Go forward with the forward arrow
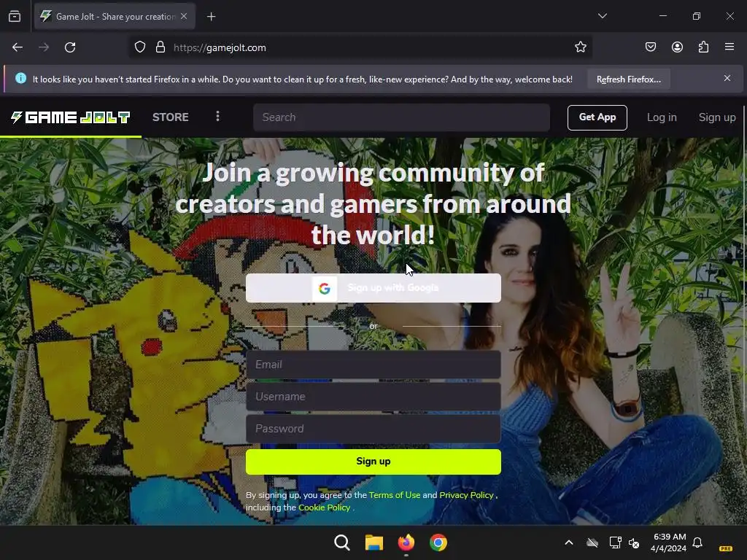747x560 pixels. [44, 47]
